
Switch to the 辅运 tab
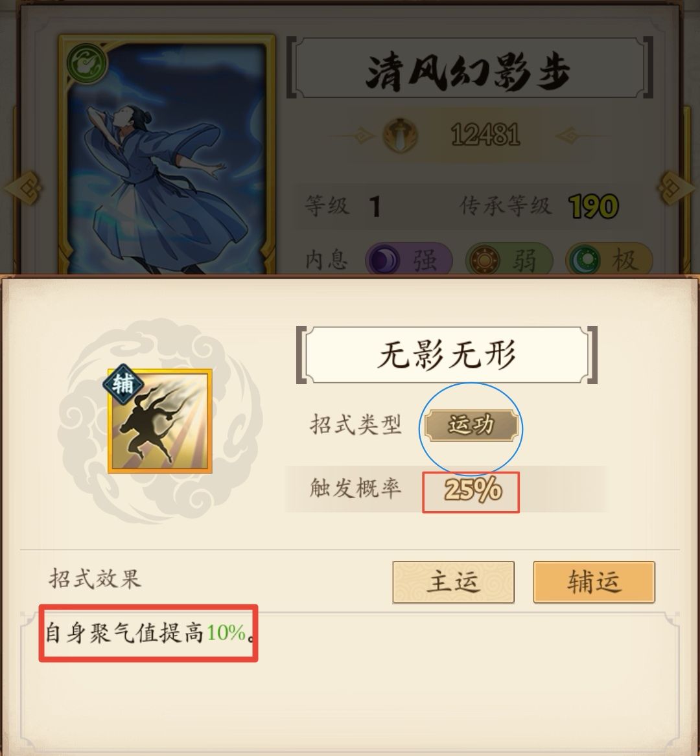594,582
